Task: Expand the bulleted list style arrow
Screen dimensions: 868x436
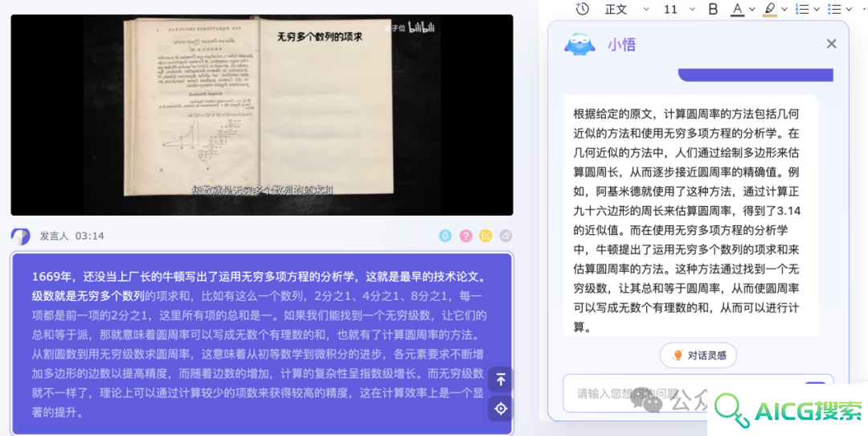Action: coord(849,9)
